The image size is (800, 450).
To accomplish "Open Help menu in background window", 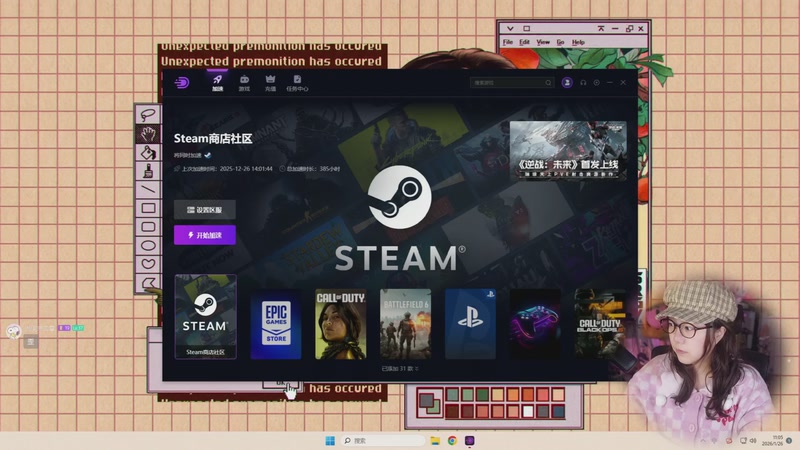I will [x=578, y=42].
